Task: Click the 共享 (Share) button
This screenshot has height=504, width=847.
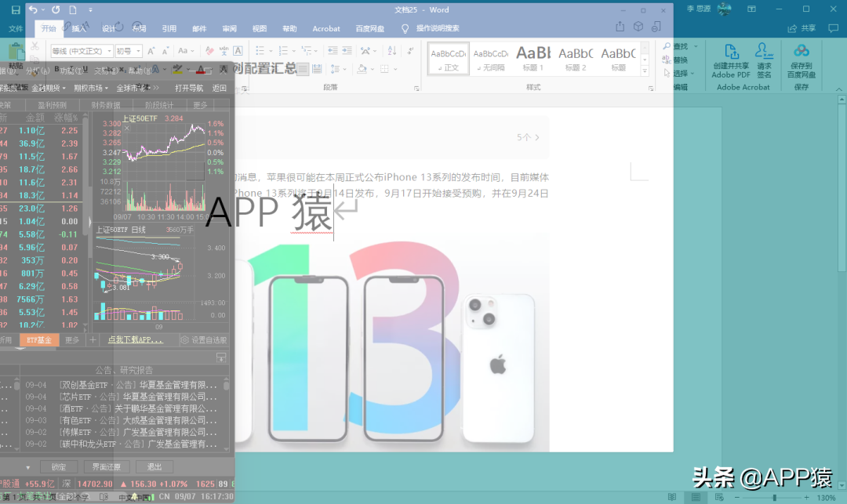Action: point(802,28)
